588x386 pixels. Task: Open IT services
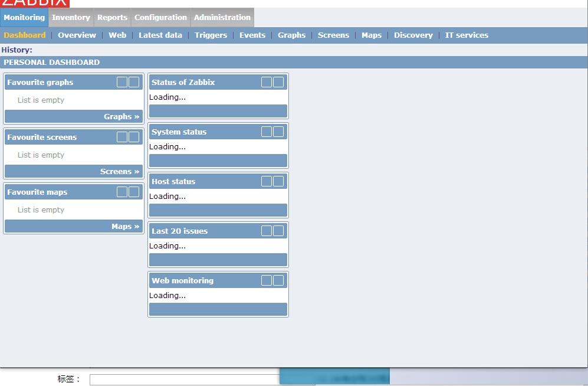tap(467, 35)
